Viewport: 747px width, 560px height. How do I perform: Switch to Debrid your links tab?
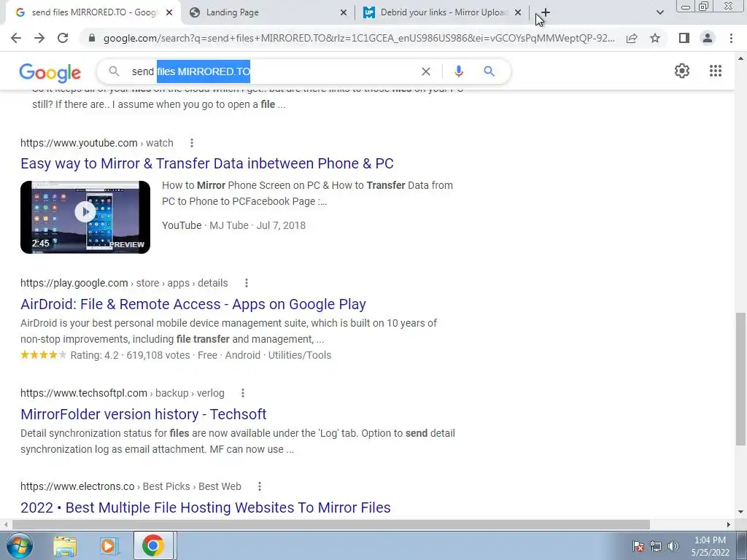[443, 13]
